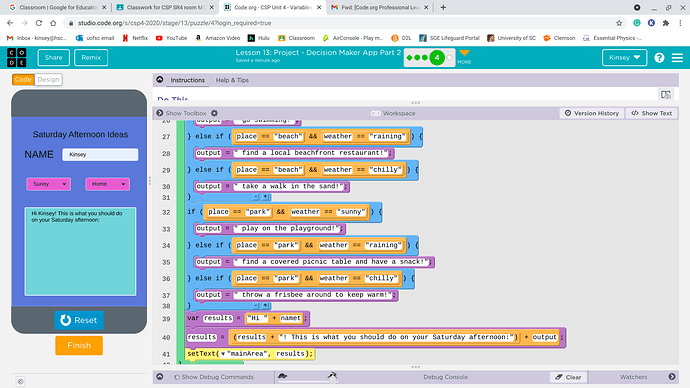Click the Remix button
Screen dimensions: 690x388
[91, 58]
